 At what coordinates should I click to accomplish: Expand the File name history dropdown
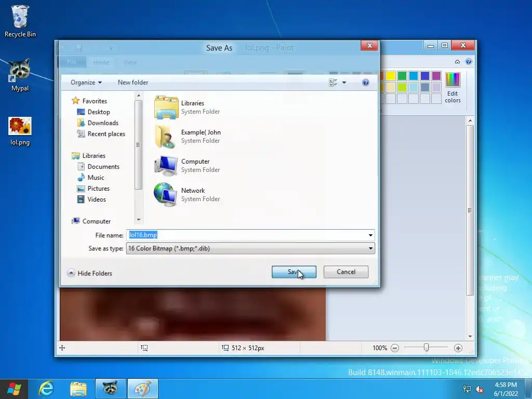[x=370, y=235]
